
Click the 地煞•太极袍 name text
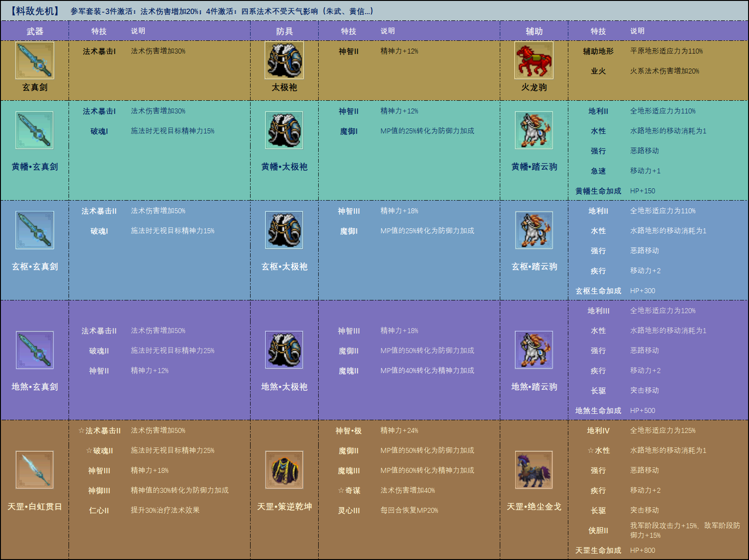(x=285, y=387)
